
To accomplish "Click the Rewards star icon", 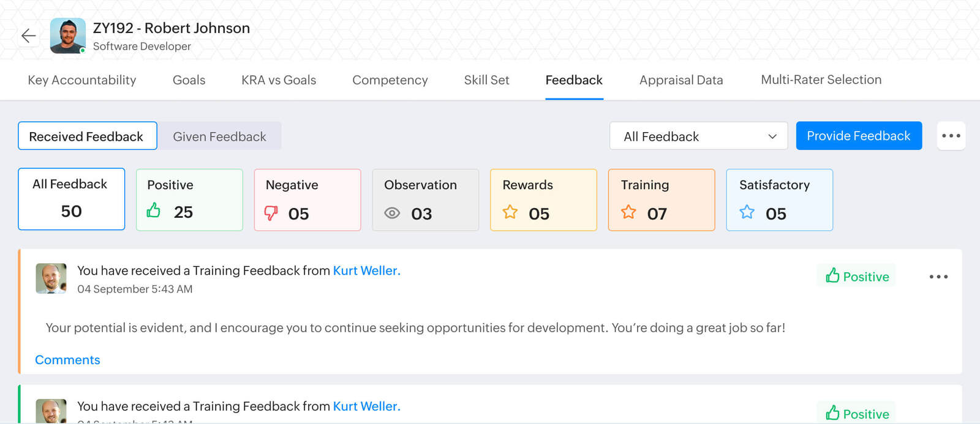I will [x=510, y=212].
